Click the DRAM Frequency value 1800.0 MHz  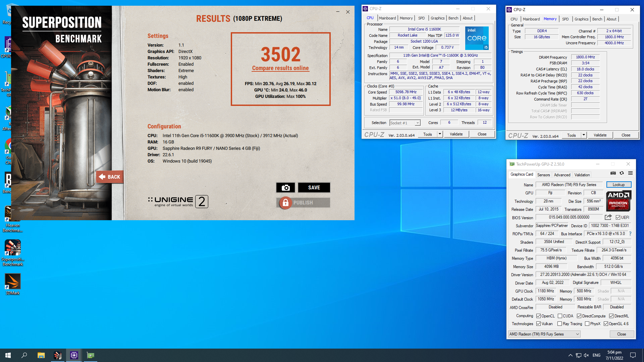(x=585, y=57)
